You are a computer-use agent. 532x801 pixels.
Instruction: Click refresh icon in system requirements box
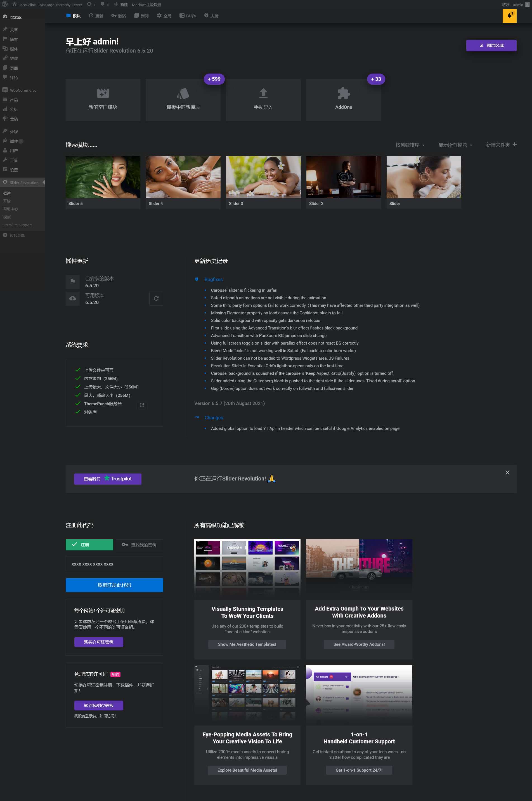click(x=142, y=405)
